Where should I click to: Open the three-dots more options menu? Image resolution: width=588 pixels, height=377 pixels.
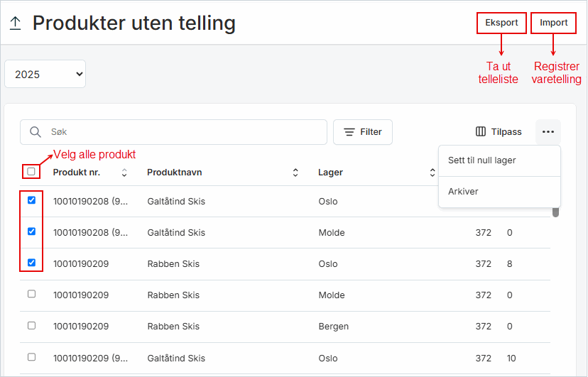548,131
